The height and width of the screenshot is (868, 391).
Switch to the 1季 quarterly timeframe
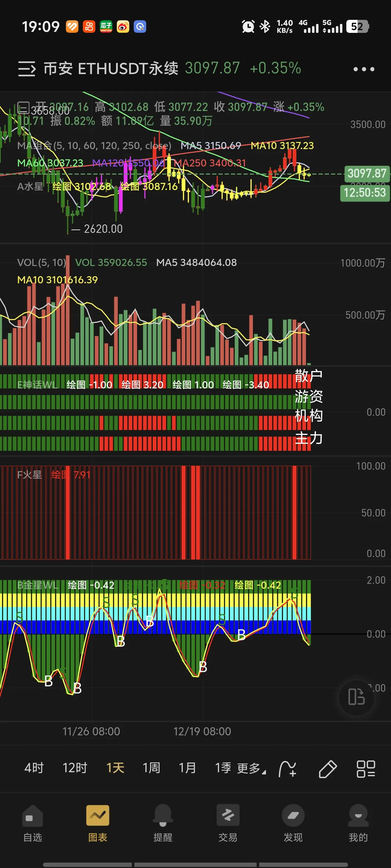(x=223, y=768)
